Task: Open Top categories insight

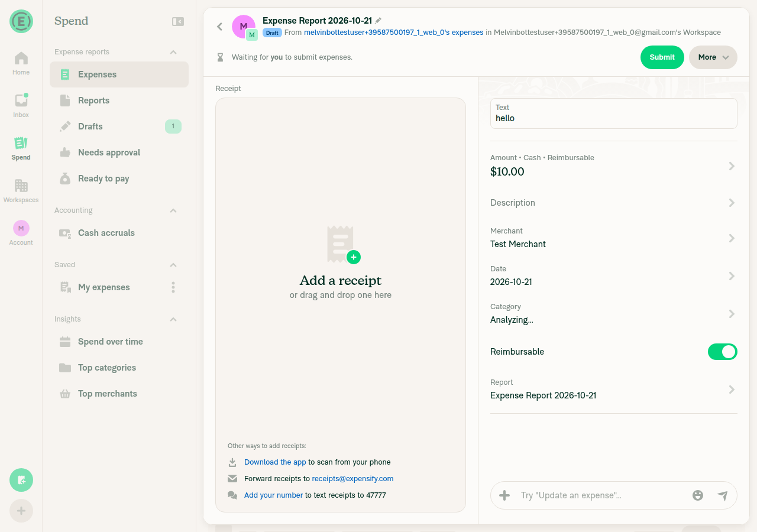Action: coord(119,368)
